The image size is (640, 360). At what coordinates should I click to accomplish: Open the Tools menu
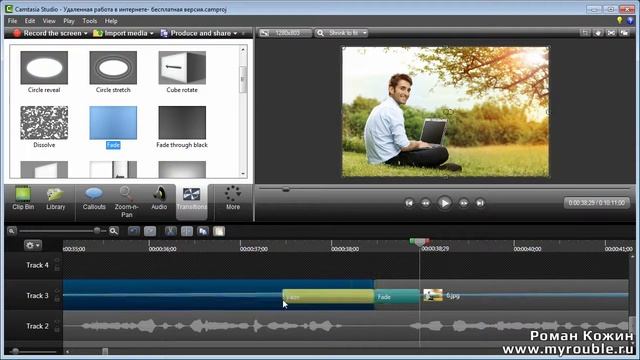(89, 21)
